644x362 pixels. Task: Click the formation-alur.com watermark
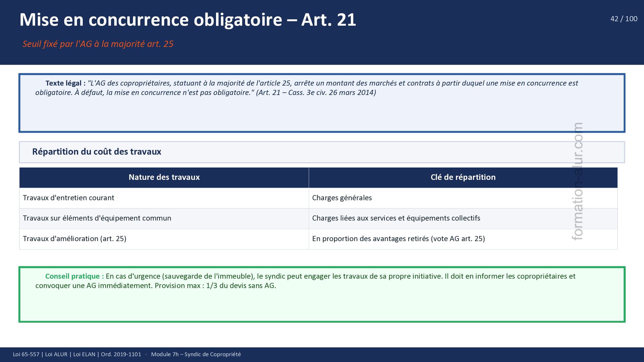577,181
